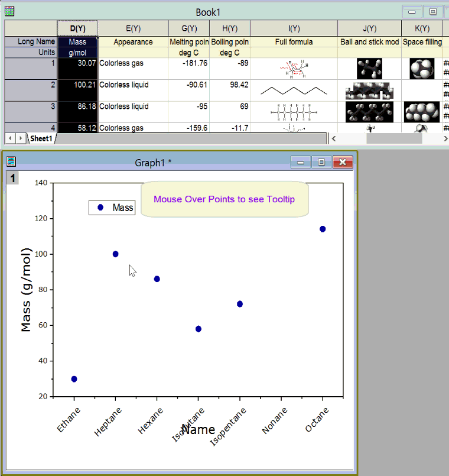Image resolution: width=449 pixels, height=476 pixels.
Task: Click the Ethane data point on graph
Action: [x=74, y=379]
